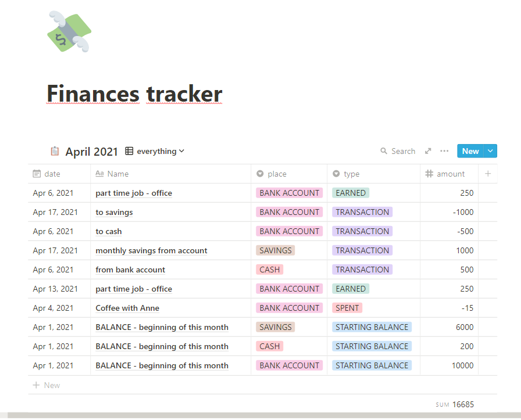Open the dropdown arrow next to New button
The image size is (521, 420).
click(x=491, y=151)
